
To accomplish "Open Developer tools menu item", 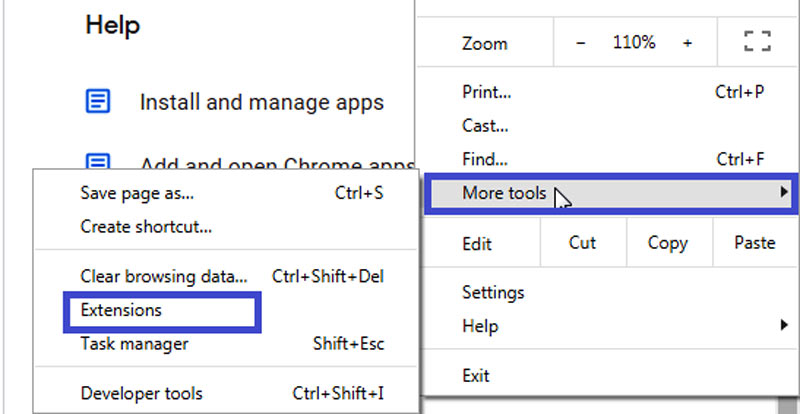I will tap(141, 393).
